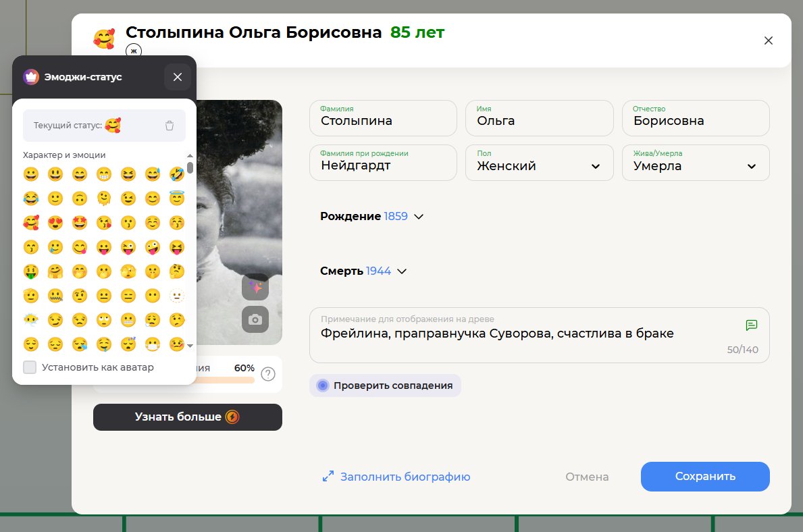Clear current status with the trash icon

click(170, 125)
